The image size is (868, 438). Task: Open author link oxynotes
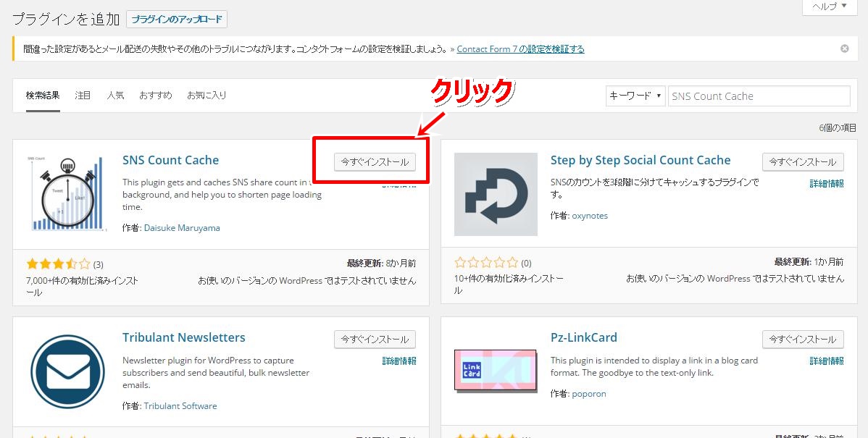pos(590,216)
